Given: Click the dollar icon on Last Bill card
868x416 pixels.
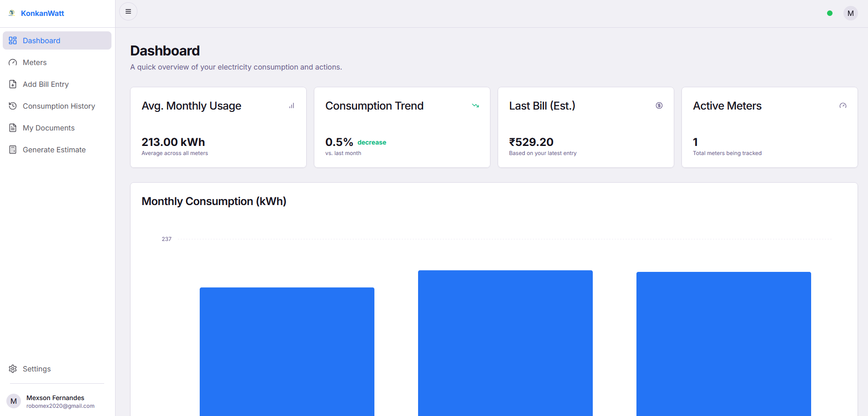Looking at the screenshot, I should click(659, 105).
